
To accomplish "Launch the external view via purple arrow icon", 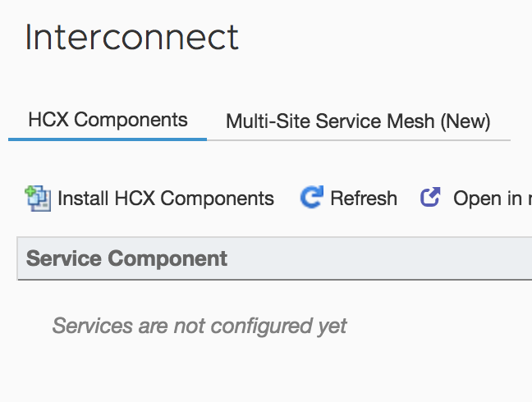I will (x=430, y=197).
